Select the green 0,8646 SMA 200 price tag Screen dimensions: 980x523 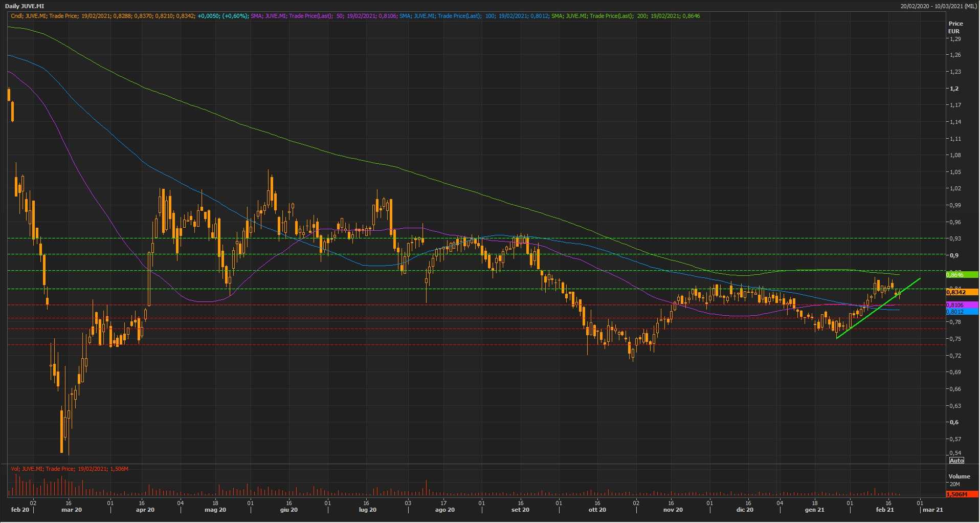pyautogui.click(x=962, y=275)
